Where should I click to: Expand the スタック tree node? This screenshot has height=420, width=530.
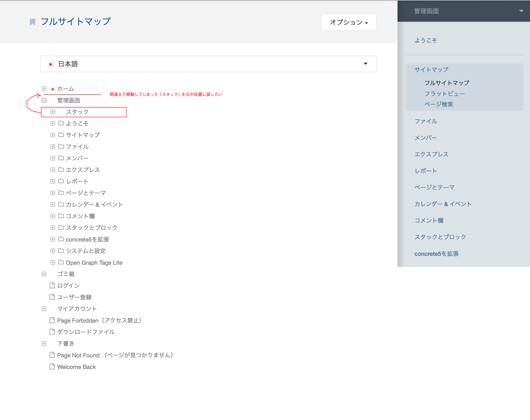53,112
